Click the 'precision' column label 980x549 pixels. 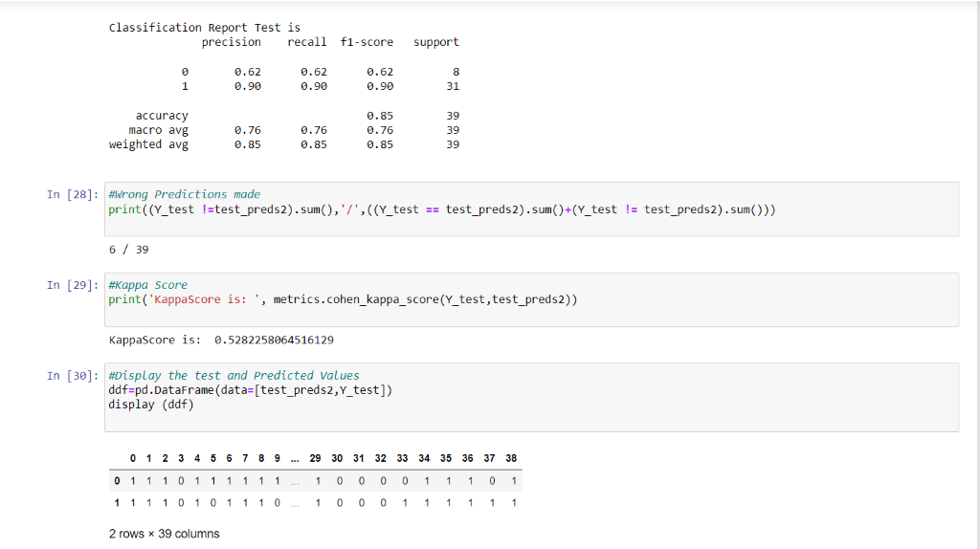point(232,42)
